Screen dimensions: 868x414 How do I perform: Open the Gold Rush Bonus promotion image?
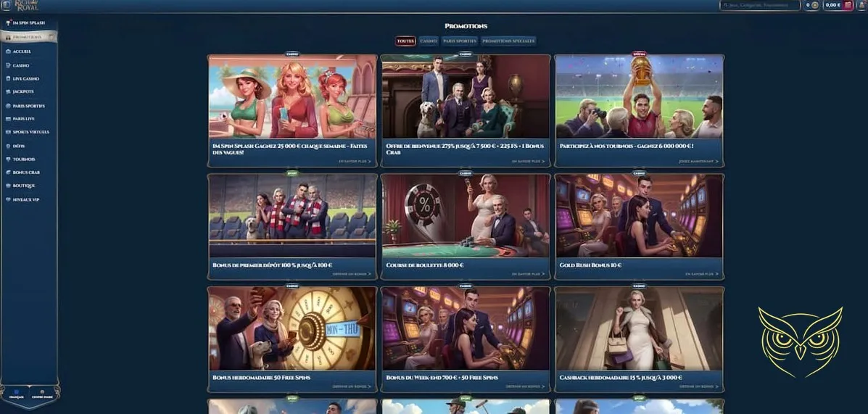tap(639, 216)
